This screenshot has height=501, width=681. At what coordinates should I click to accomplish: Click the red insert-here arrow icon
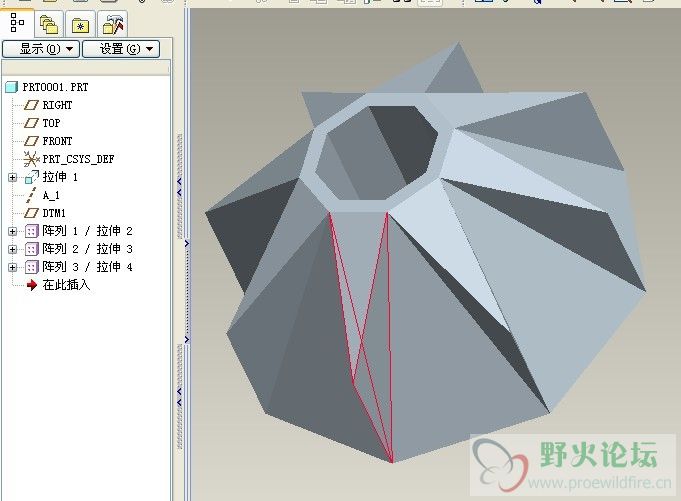(x=32, y=285)
